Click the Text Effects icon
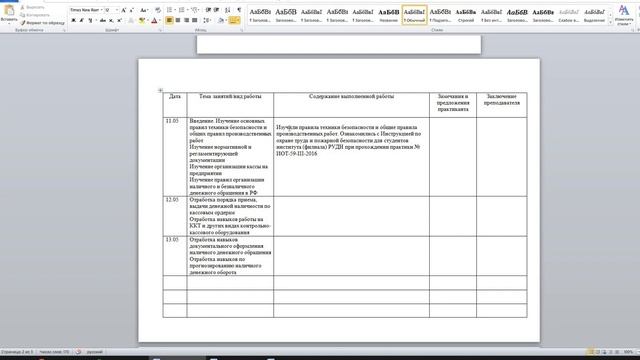The width and height of the screenshot is (640, 360). (x=131, y=20)
